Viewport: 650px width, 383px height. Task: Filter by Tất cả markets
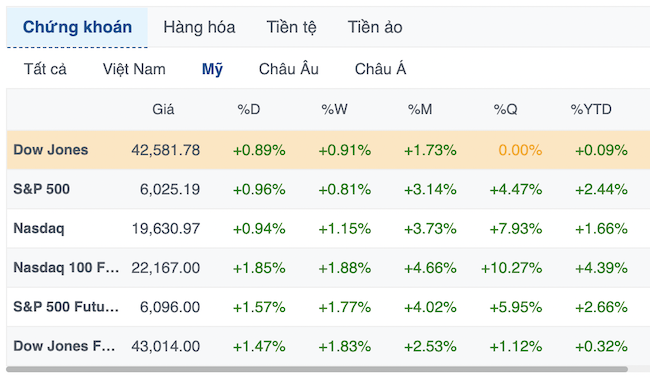click(x=45, y=69)
